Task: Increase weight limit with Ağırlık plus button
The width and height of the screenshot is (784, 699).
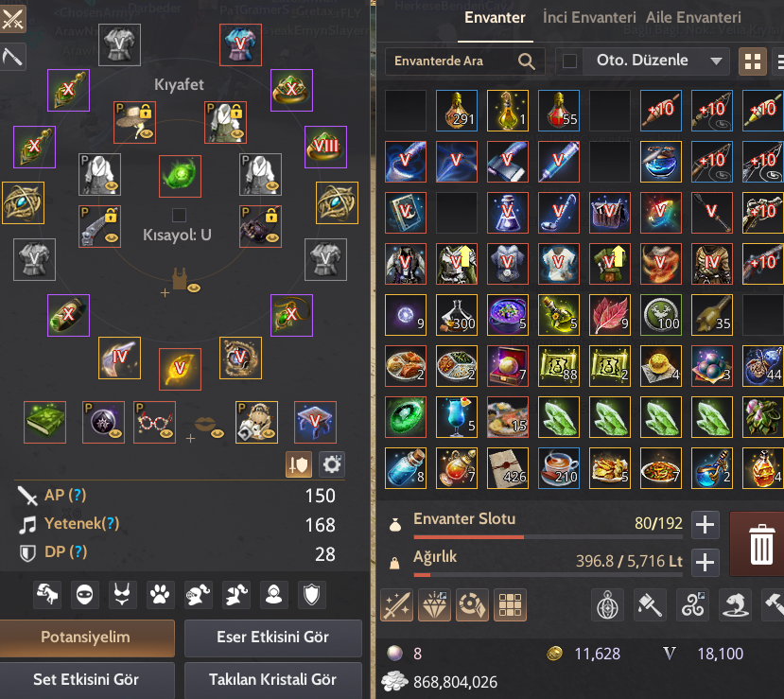Action: tap(705, 562)
